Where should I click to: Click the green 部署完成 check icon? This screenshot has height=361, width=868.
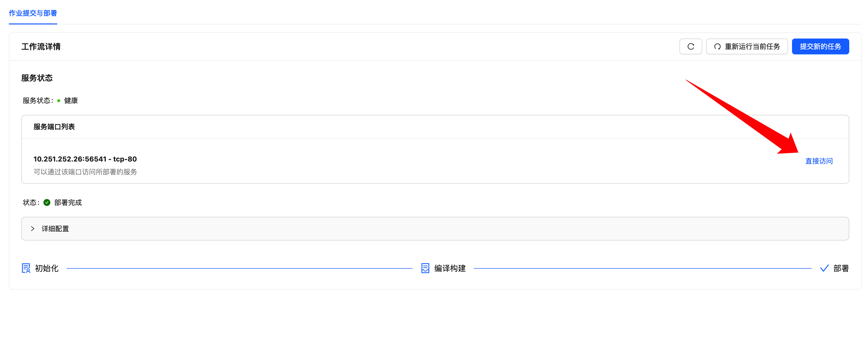point(47,202)
